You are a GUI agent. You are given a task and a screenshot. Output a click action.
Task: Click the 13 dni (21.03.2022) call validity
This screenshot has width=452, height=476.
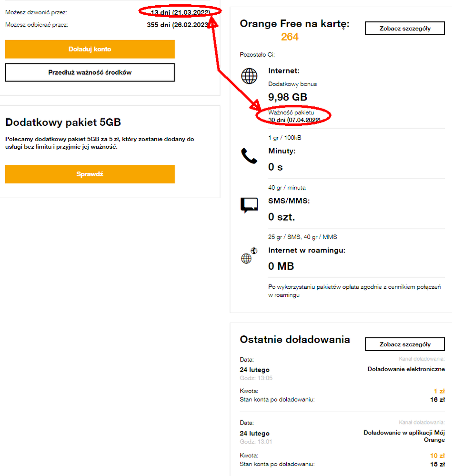pyautogui.click(x=180, y=12)
